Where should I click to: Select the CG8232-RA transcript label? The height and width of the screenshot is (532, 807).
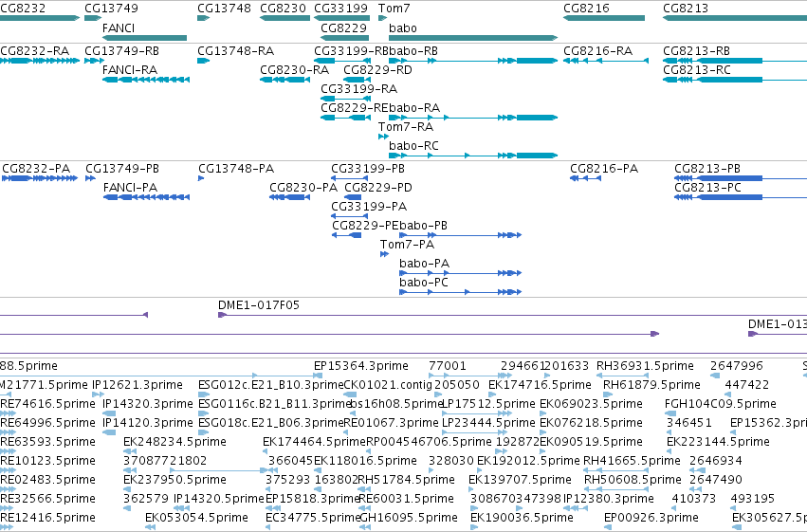pos(34,51)
